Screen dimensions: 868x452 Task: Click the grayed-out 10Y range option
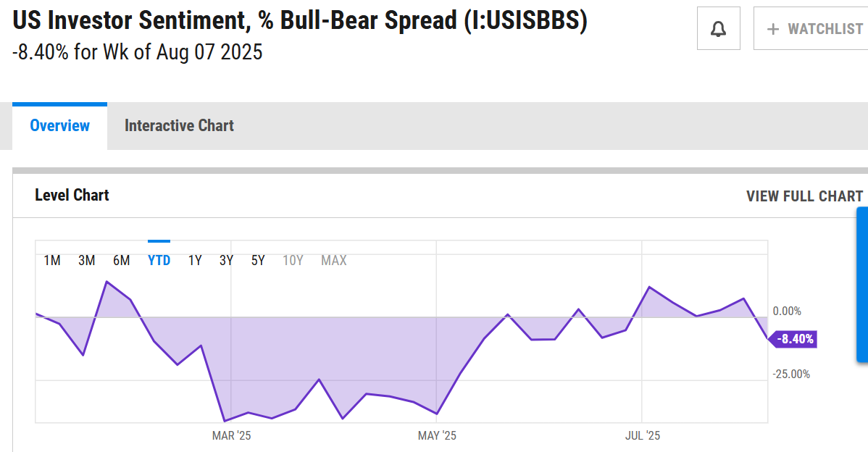pos(293,260)
